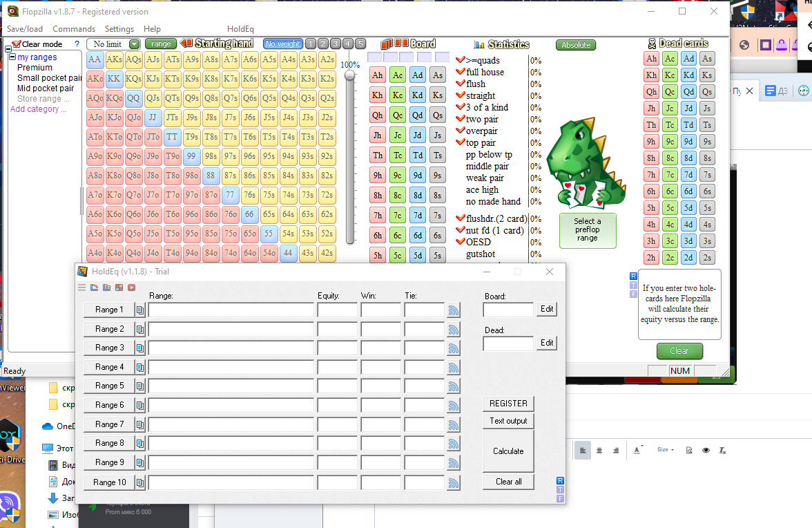
Task: Click the align left icon in editor toolbar
Action: (x=583, y=451)
